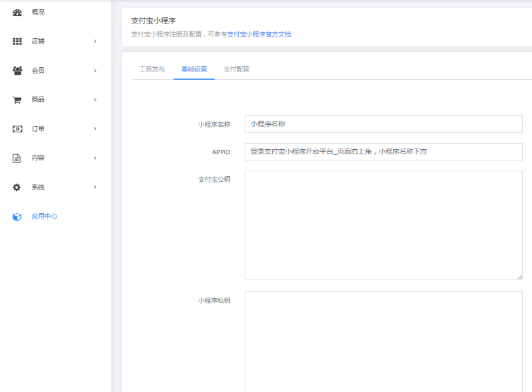Open the 支付宝小程序官方文档 link

click(x=259, y=34)
